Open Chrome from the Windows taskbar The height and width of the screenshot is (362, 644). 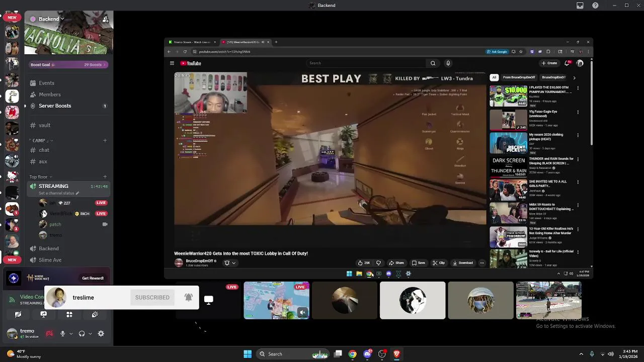(x=353, y=354)
